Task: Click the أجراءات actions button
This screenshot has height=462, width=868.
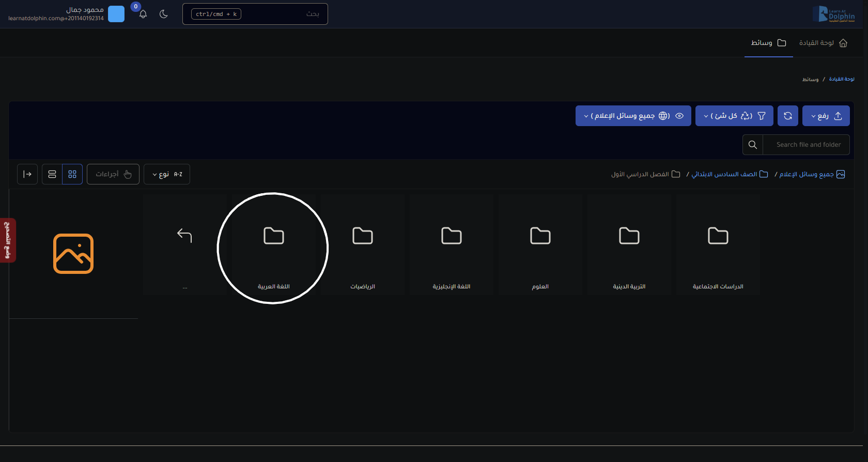Action: coord(113,174)
